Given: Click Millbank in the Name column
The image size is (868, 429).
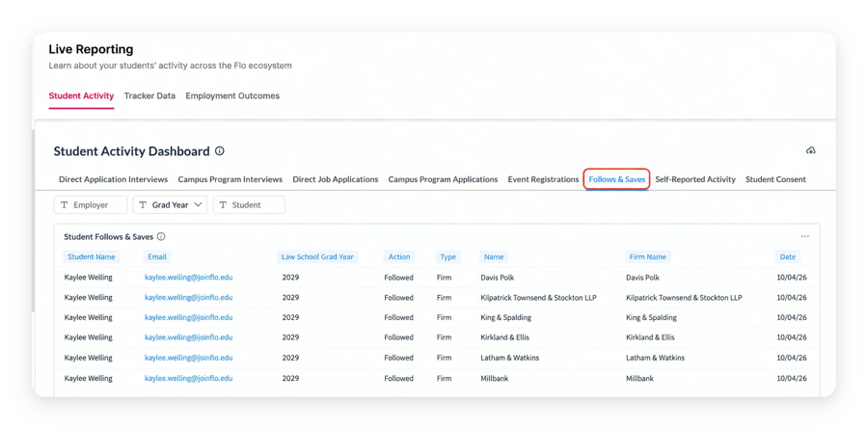Looking at the screenshot, I should 495,378.
